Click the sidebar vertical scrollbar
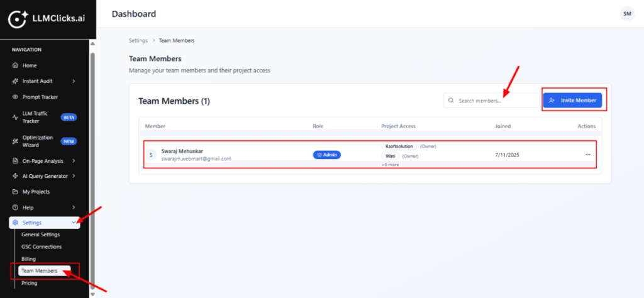This screenshot has height=298, width=644. pos(92,157)
